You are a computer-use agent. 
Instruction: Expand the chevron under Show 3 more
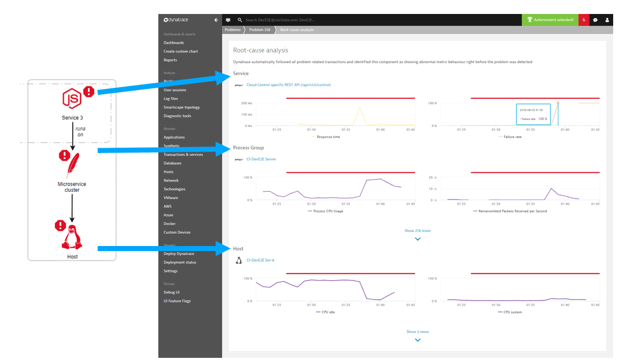417,341
